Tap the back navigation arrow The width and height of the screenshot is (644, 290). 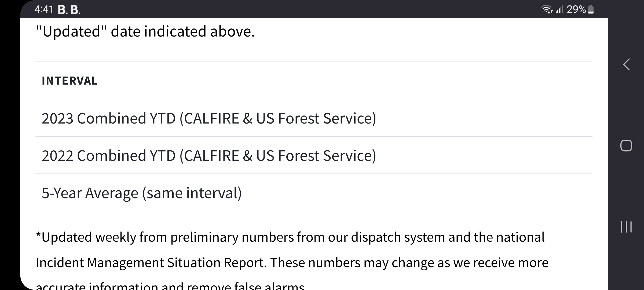[x=626, y=64]
